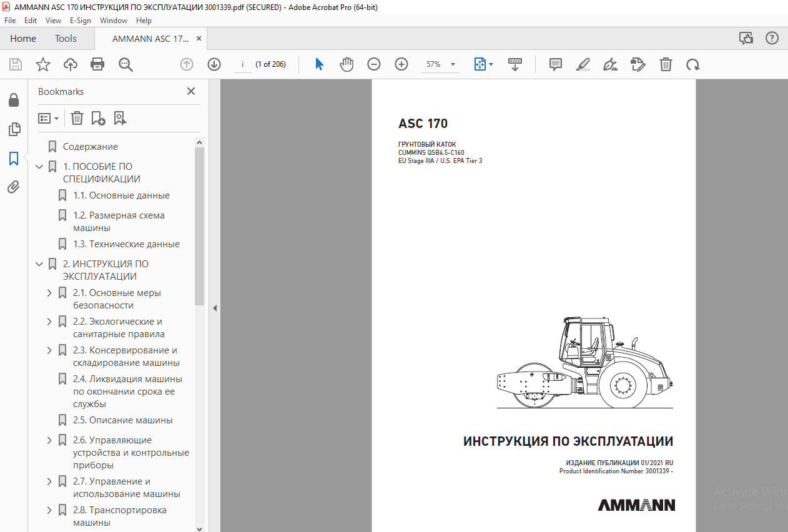The height and width of the screenshot is (532, 788).
Task: Click the stamp tool icon
Action: pyautogui.click(x=638, y=64)
